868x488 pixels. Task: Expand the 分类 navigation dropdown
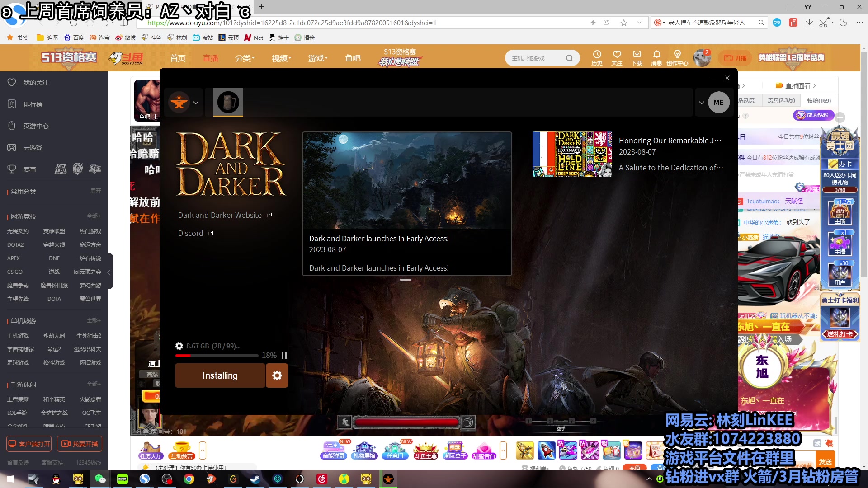[245, 58]
